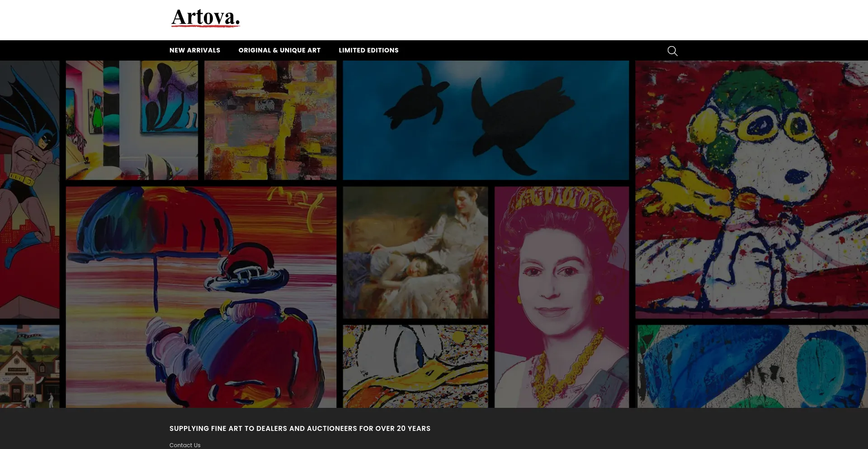Screen dimensions: 868x449
Task: Open the ORIGINAL & UNIQUE ART section
Action: [279, 50]
